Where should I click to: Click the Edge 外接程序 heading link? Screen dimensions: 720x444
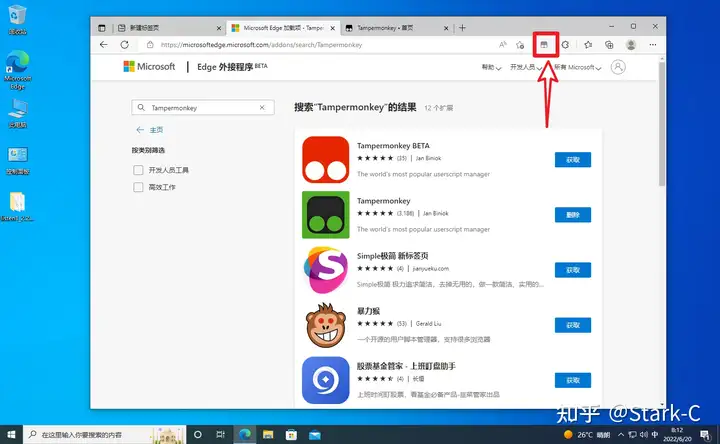click(232, 67)
